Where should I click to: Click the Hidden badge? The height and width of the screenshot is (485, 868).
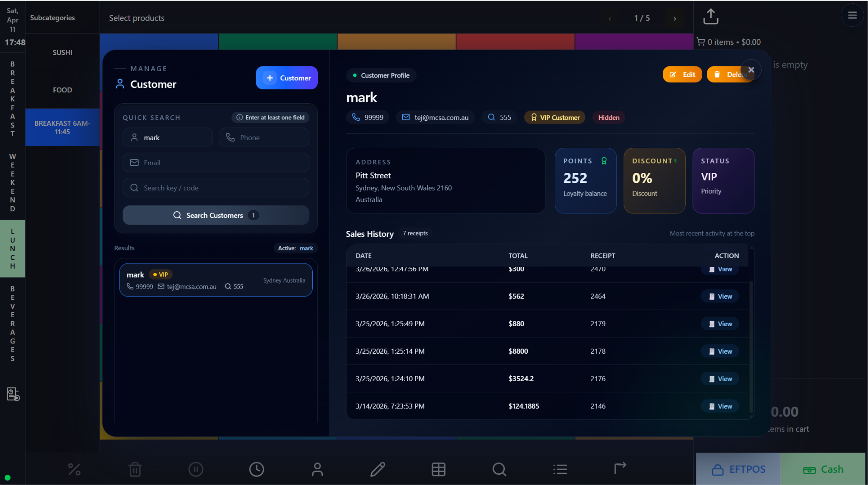[609, 117]
